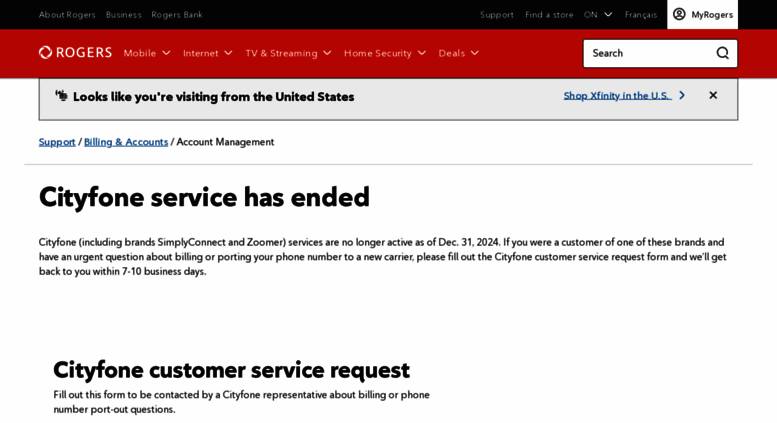This screenshot has height=423, width=777.
Task: Open the About Rogers link
Action: [x=67, y=14]
